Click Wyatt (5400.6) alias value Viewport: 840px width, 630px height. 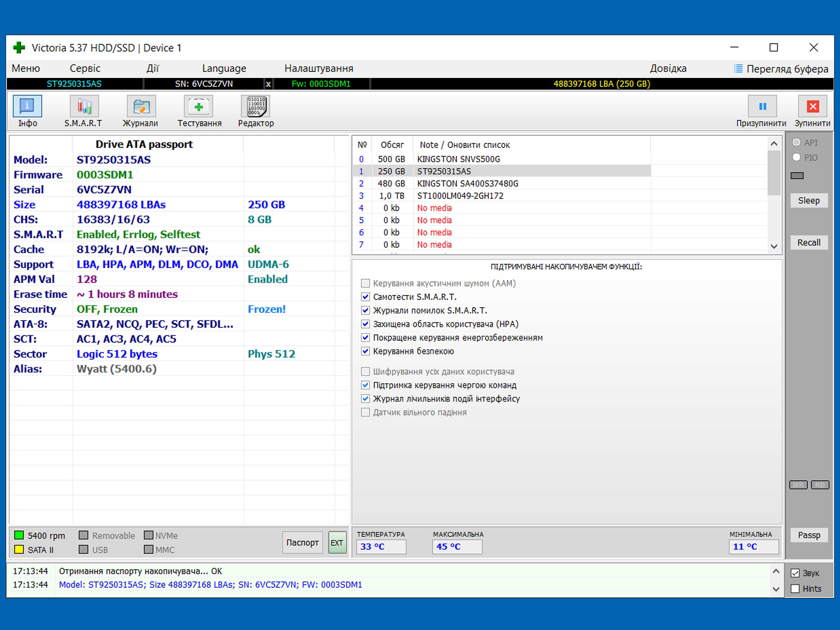[117, 369]
